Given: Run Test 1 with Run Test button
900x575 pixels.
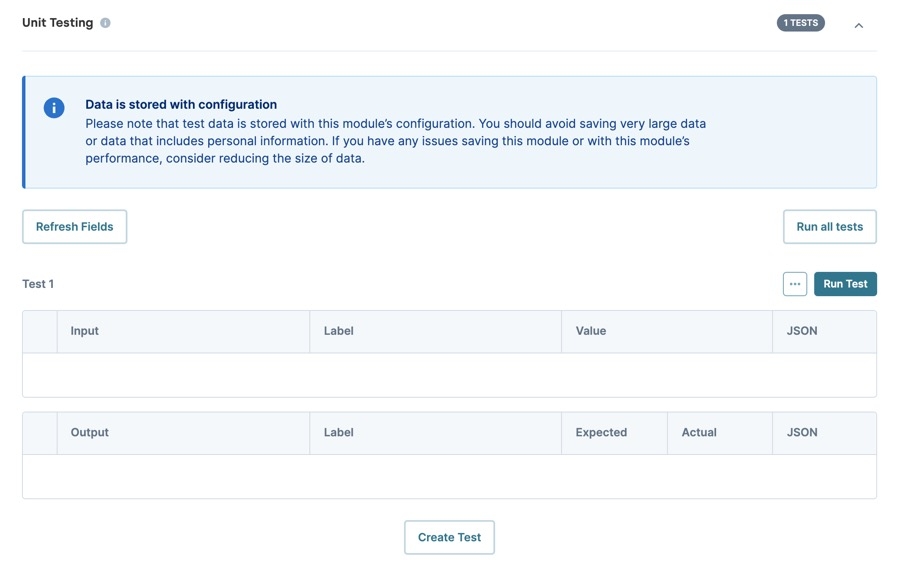Looking at the screenshot, I should (845, 284).
